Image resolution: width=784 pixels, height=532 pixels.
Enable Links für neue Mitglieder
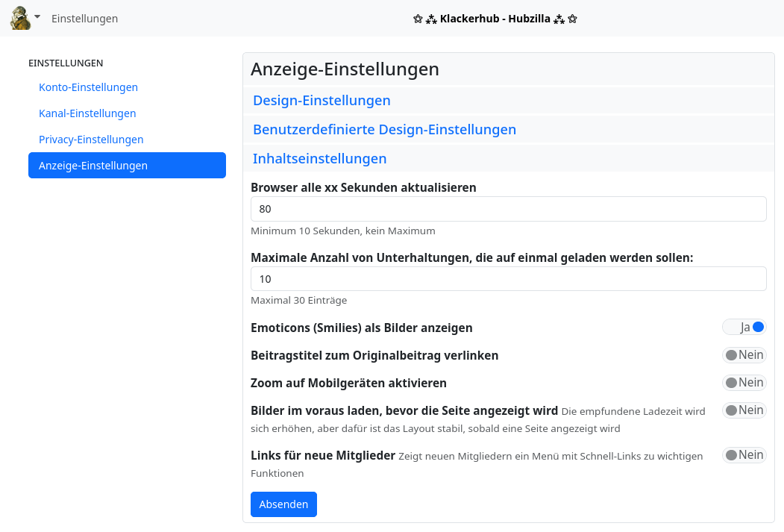click(744, 455)
